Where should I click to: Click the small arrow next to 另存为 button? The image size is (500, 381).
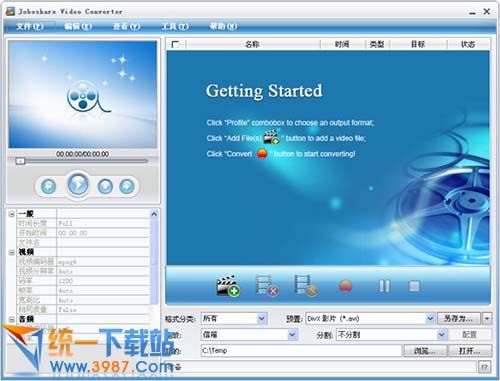pos(487,319)
